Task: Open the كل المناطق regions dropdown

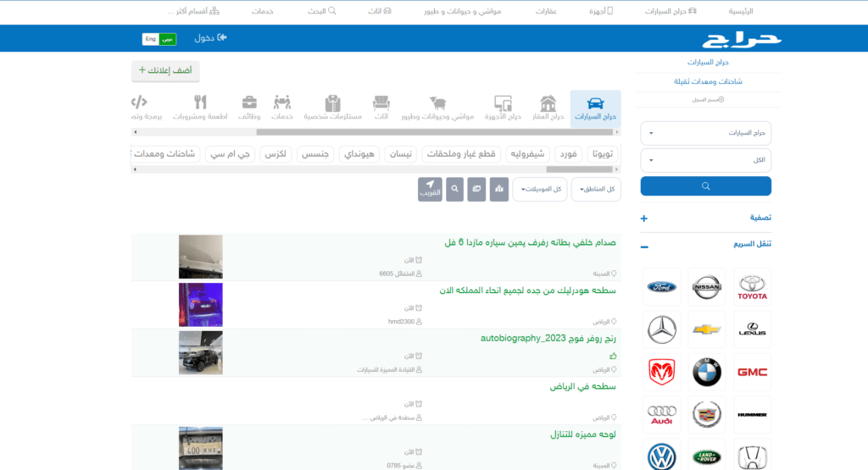Action: (596, 189)
